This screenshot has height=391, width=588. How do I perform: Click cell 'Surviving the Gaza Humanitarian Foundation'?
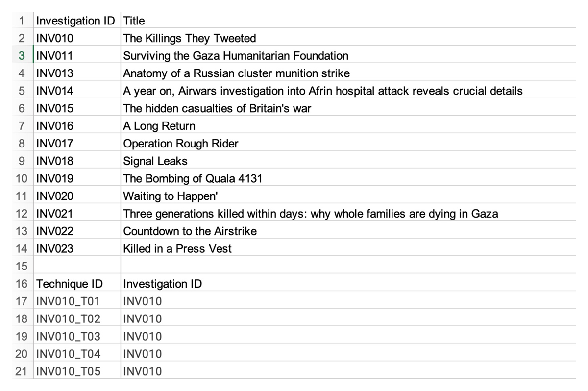click(x=348, y=56)
